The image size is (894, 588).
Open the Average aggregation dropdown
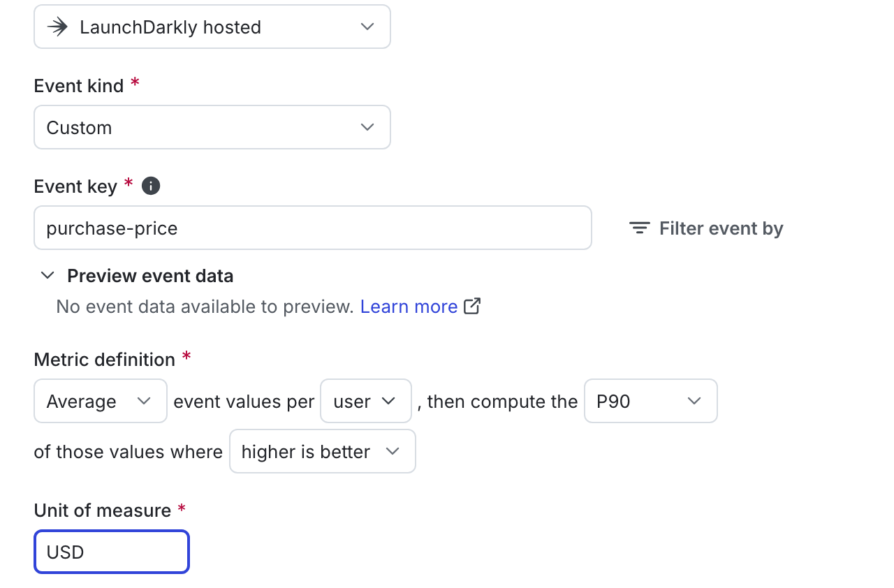coord(101,401)
